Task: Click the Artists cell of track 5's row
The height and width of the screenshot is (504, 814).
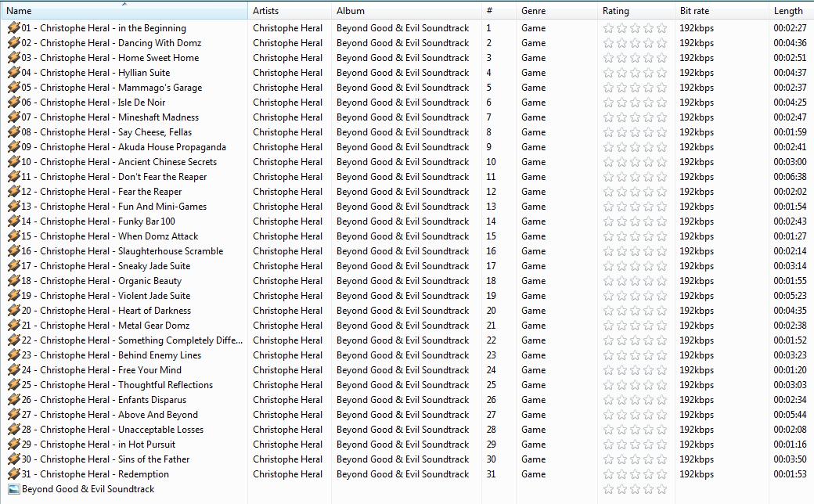Action: click(x=287, y=88)
